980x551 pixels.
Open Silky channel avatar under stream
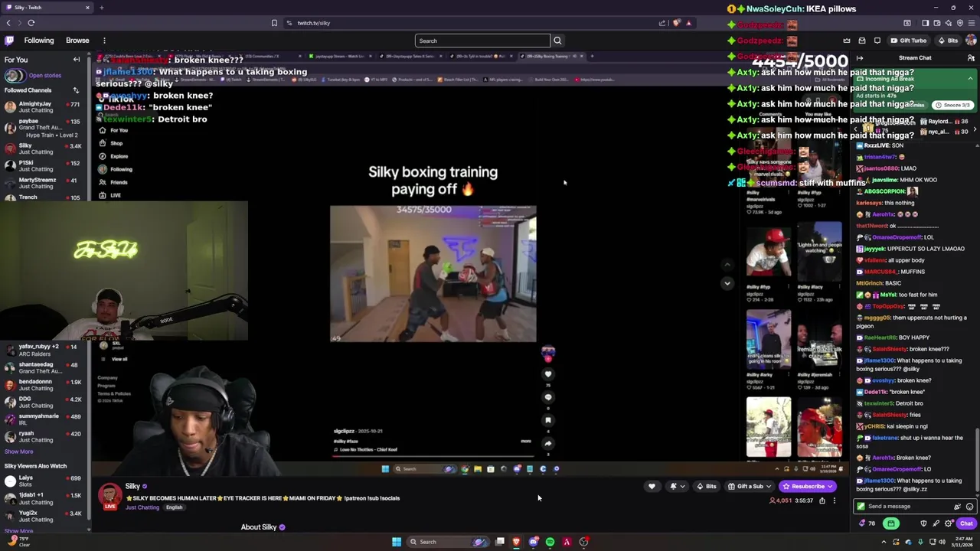tap(109, 495)
